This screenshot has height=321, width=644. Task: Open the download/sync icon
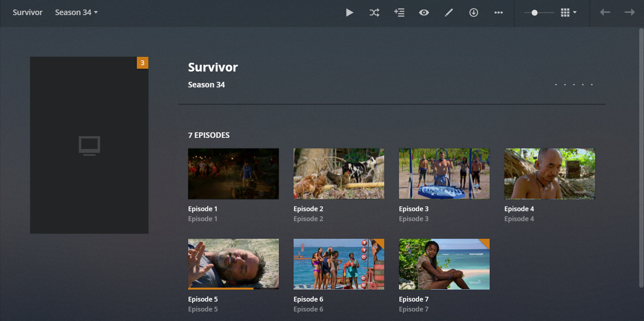point(473,13)
